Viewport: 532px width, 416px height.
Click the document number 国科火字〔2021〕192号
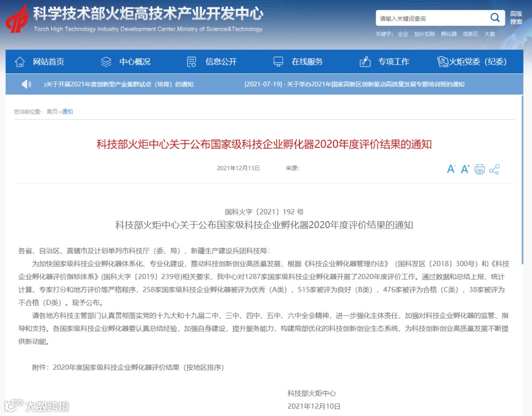[x=264, y=212]
